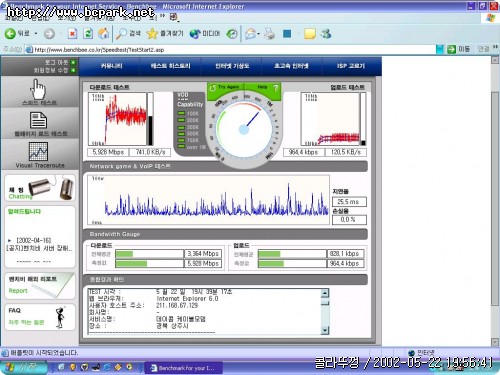Click the IE Forward arrow button

click(x=49, y=34)
